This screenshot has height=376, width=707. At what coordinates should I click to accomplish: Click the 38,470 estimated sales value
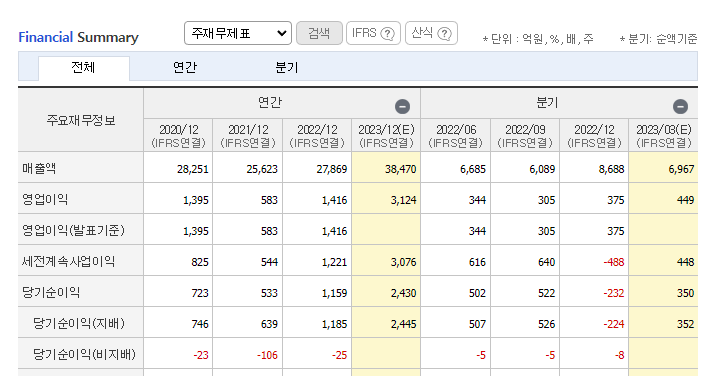tap(400, 170)
